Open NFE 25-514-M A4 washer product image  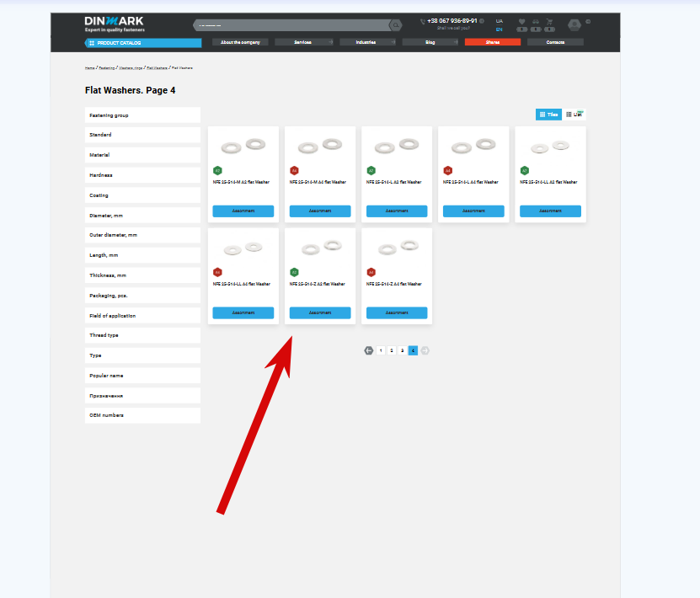[x=320, y=146]
